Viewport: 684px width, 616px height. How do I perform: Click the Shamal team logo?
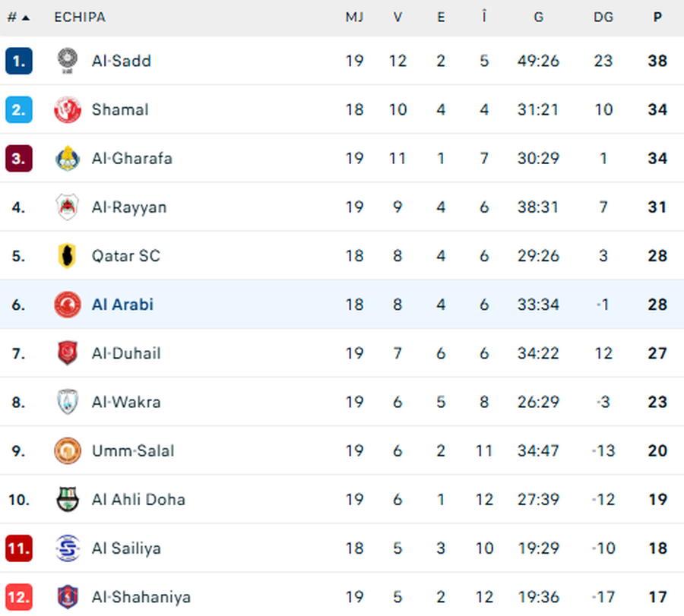point(68,109)
